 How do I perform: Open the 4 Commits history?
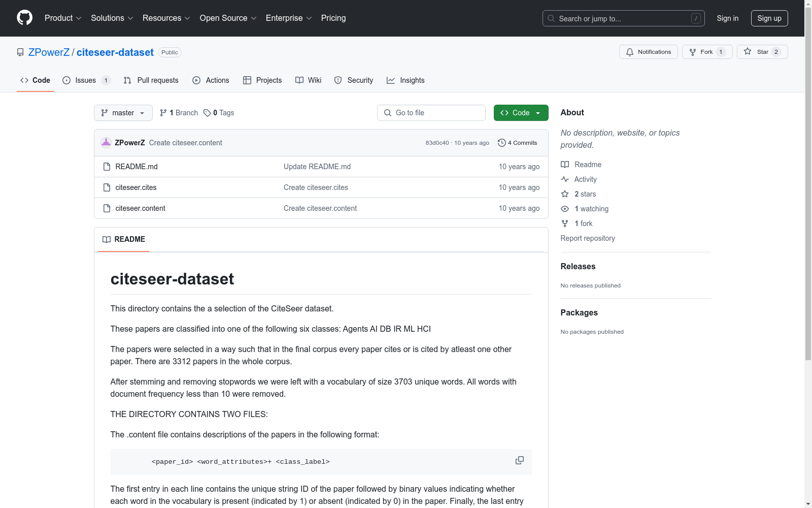(517, 143)
